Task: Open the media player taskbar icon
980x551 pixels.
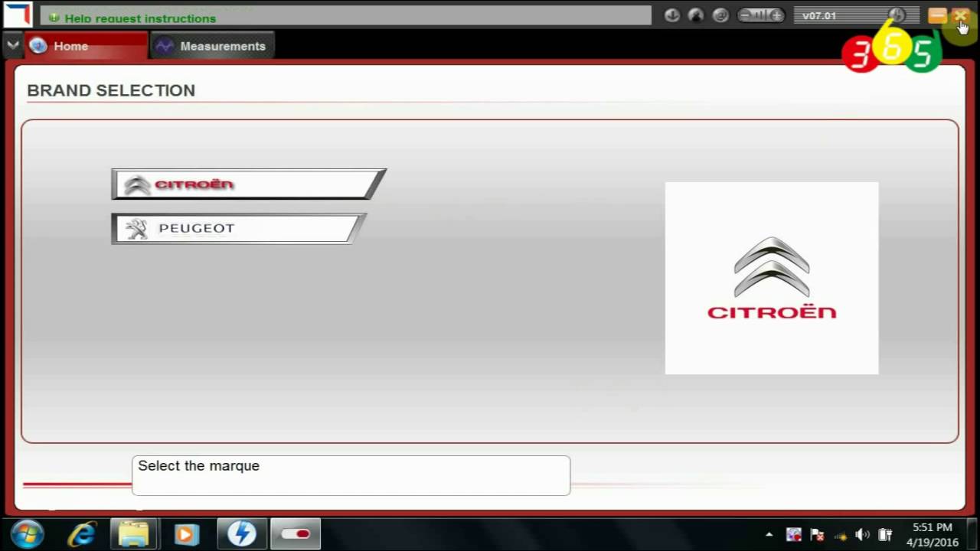Action: coord(187,533)
